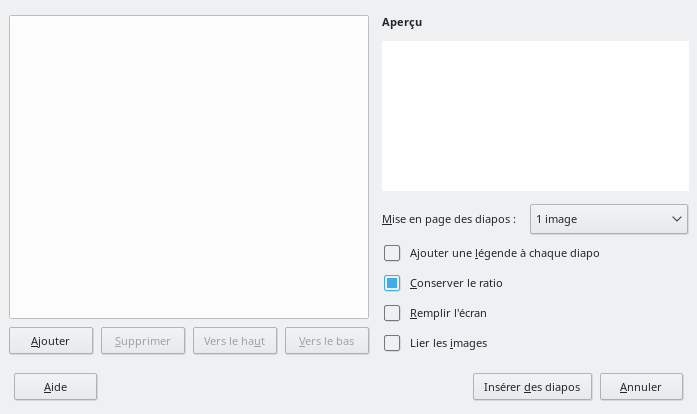Screen dimensions: 697x414
Task: Click the 'Conserver le ratio' label text
Action: click(456, 283)
